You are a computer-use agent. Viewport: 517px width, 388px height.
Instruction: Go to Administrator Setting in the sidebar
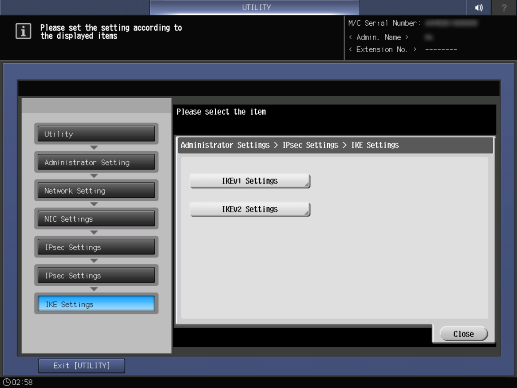[96, 162]
